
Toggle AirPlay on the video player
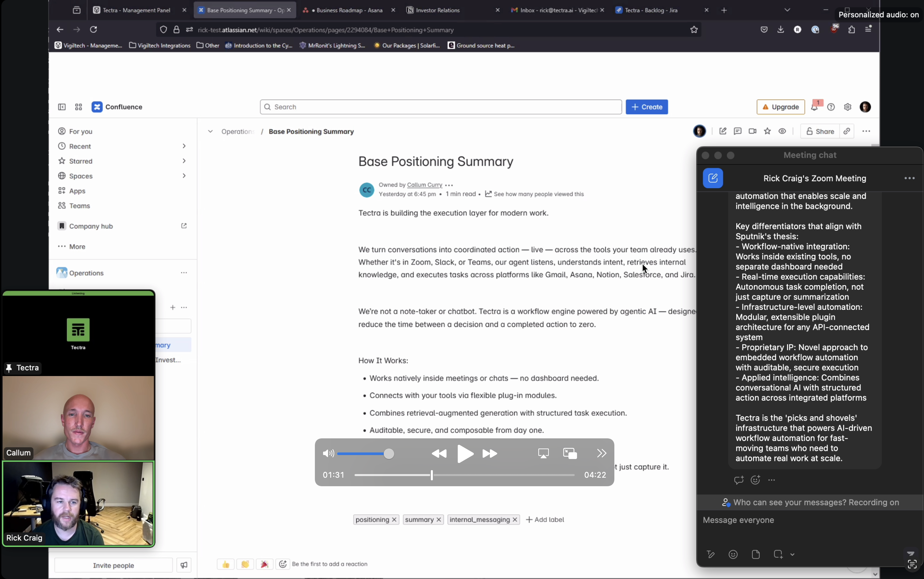543,453
